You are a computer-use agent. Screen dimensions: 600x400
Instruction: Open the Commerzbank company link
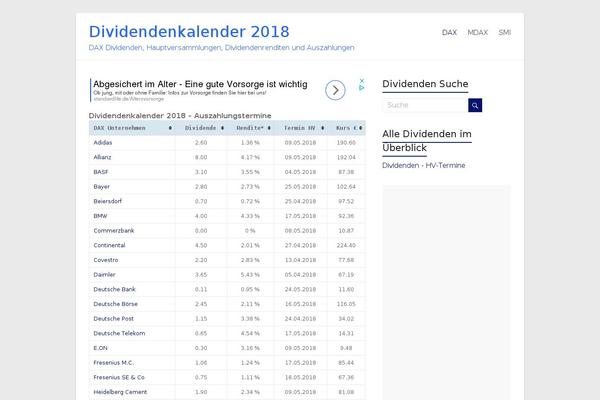click(x=114, y=230)
